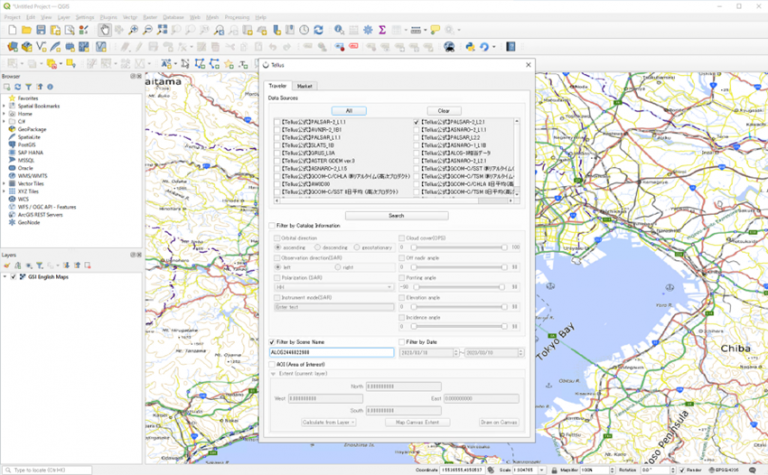Open Statistical Summary sigma icon
Image resolution: width=768 pixels, height=475 pixels.
point(382,30)
